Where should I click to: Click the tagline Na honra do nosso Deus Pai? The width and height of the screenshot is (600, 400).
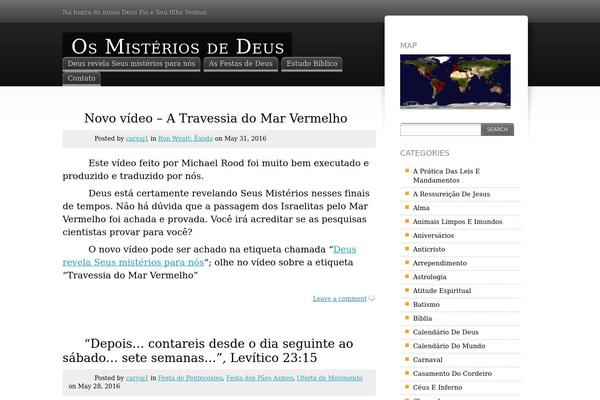[134, 12]
